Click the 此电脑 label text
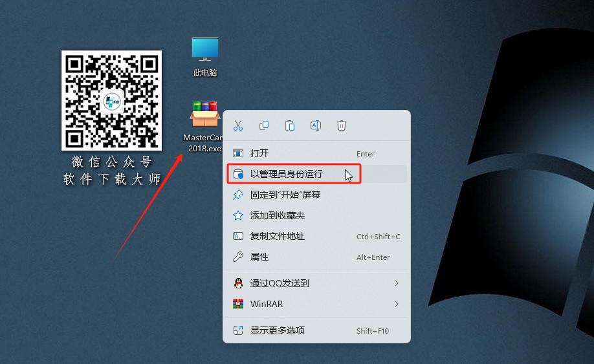The width and height of the screenshot is (594, 364). click(205, 72)
